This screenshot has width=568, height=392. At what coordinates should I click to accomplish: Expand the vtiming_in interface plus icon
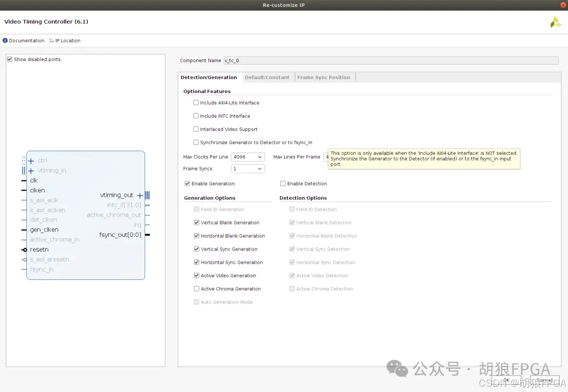31,170
